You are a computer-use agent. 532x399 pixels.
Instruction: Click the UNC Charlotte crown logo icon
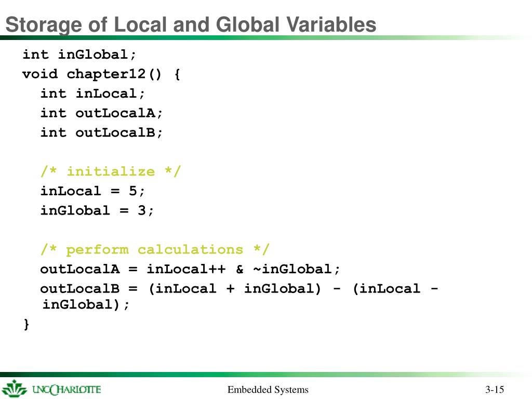(x=14, y=389)
